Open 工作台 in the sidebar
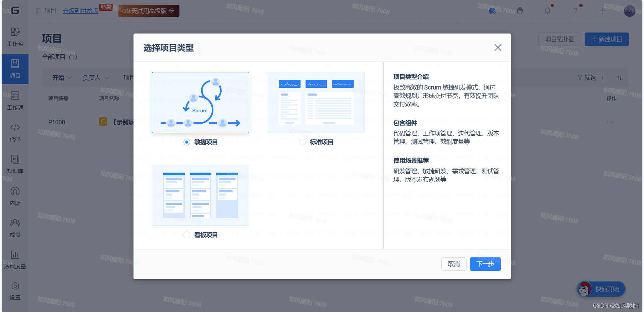 [x=15, y=37]
